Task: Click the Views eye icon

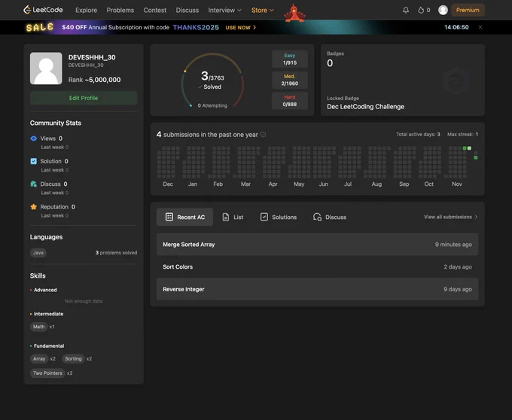Action: pyautogui.click(x=33, y=138)
